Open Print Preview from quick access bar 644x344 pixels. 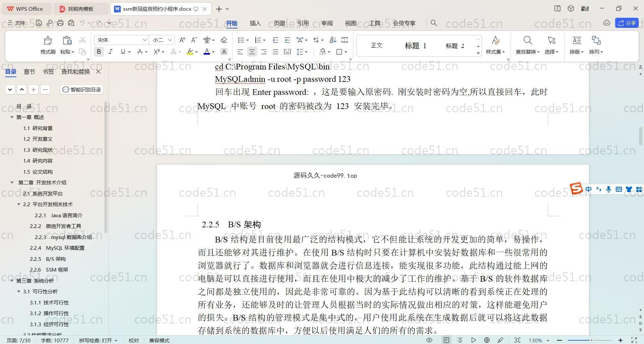(71, 23)
